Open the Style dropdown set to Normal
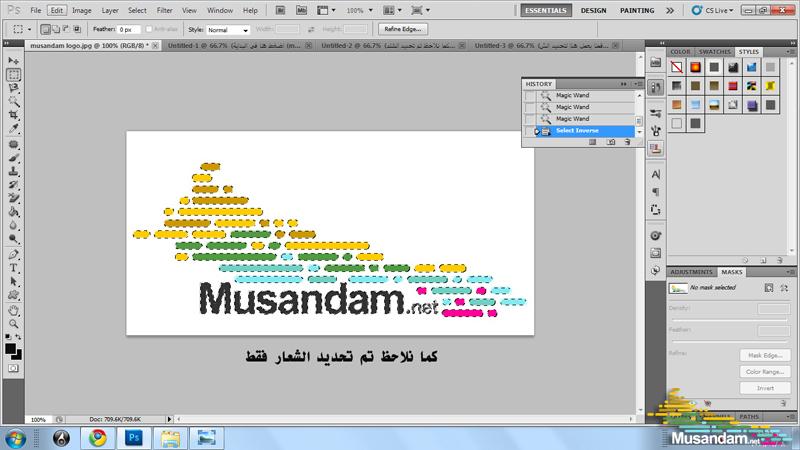 228,30
